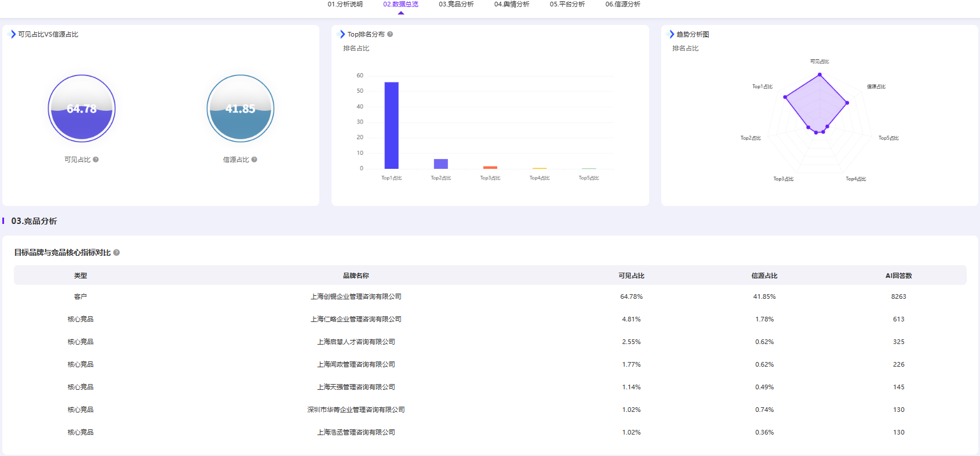Click the 可见占比 table column header
This screenshot has height=456, width=980.
(x=631, y=276)
